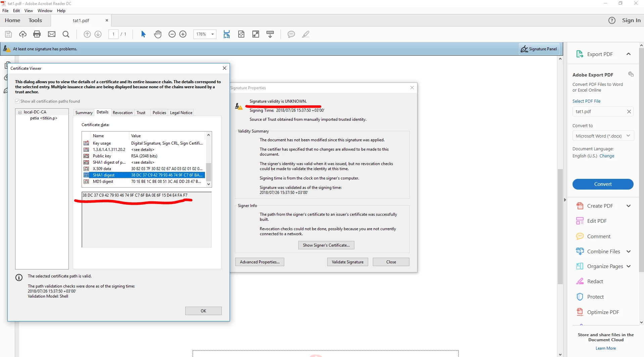Screen dimensions: 644x357
Task: Click the blue Convert button
Action: click(603, 184)
